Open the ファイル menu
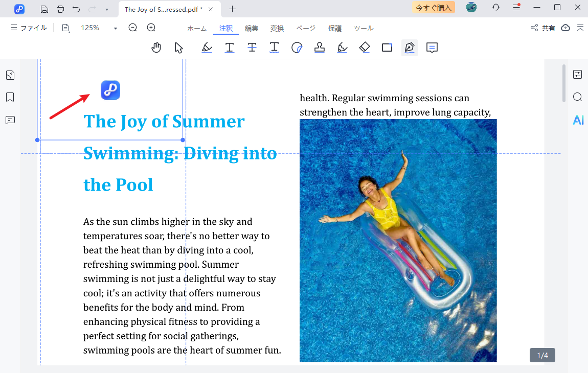 29,28
